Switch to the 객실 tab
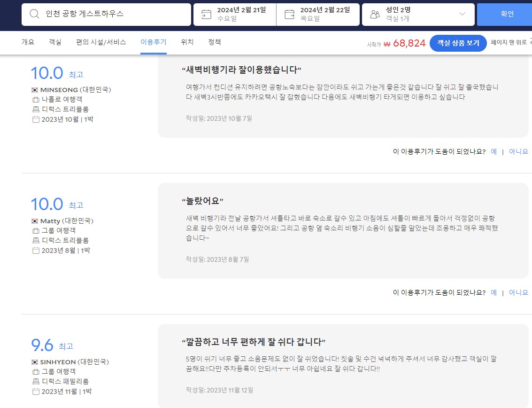Screen dimensions: 532x408 pos(54,42)
